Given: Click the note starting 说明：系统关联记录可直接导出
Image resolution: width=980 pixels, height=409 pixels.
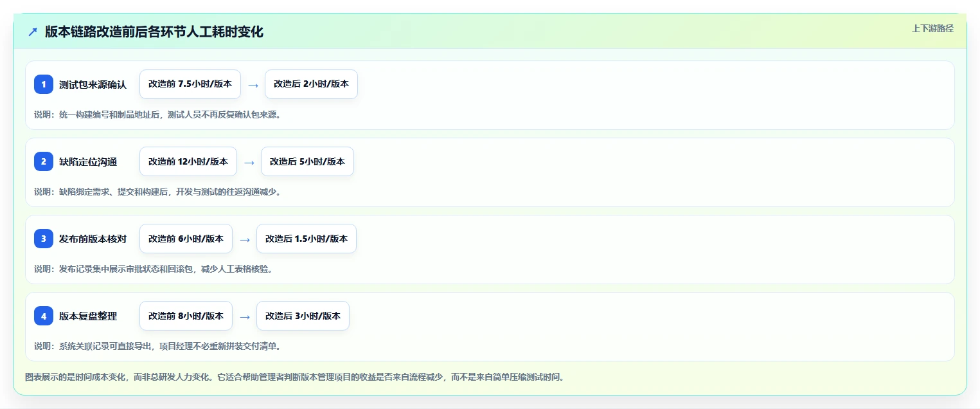Looking at the screenshot, I should coord(157,346).
